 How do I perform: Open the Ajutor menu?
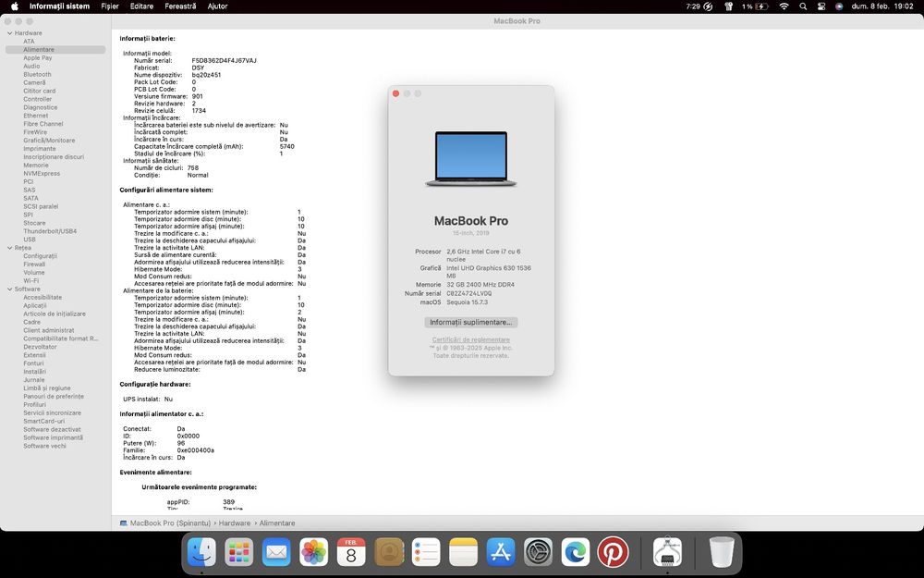[x=217, y=6]
